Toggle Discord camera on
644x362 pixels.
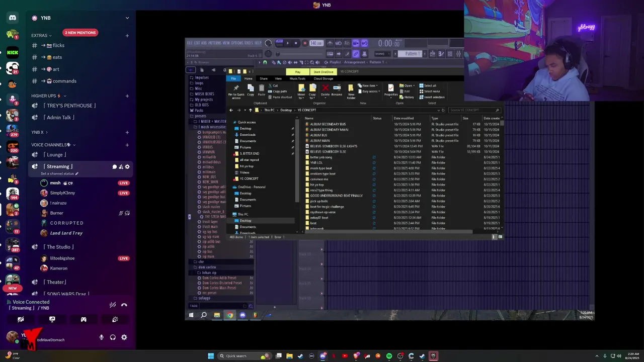(21, 319)
